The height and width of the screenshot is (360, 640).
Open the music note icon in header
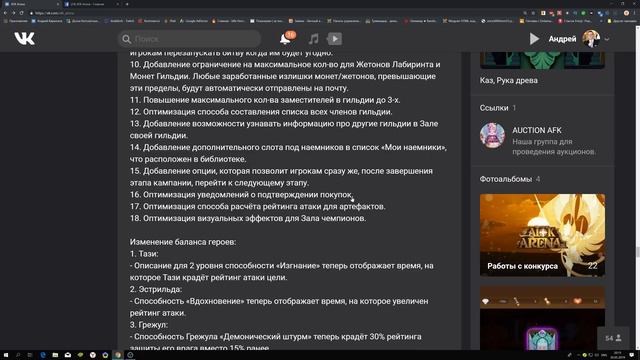[313, 39]
